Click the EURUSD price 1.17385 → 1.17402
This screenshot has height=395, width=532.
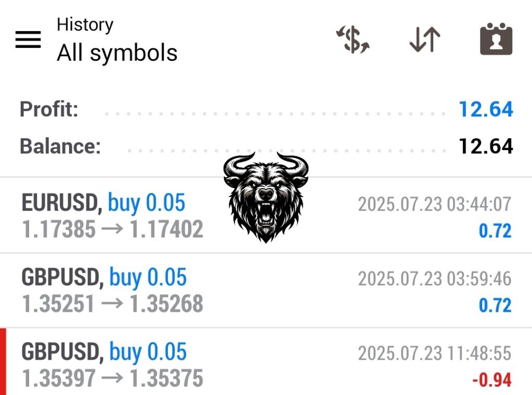pyautogui.click(x=112, y=229)
